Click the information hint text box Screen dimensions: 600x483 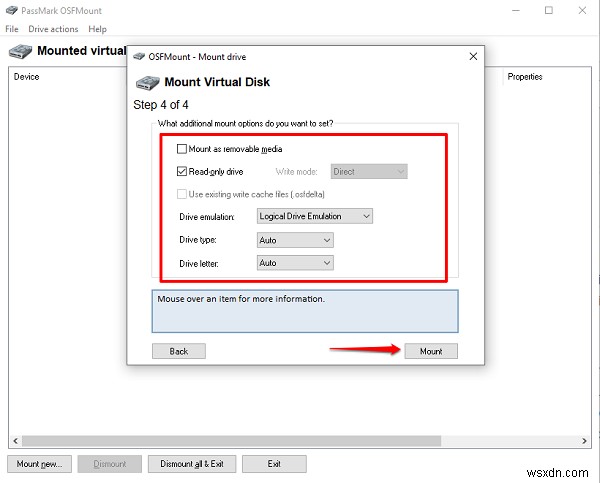305,311
